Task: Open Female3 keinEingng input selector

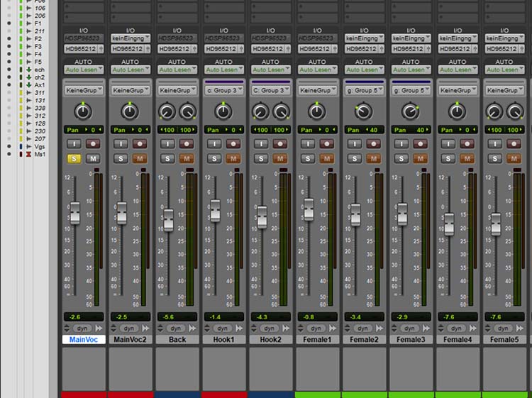Action: coord(411,38)
